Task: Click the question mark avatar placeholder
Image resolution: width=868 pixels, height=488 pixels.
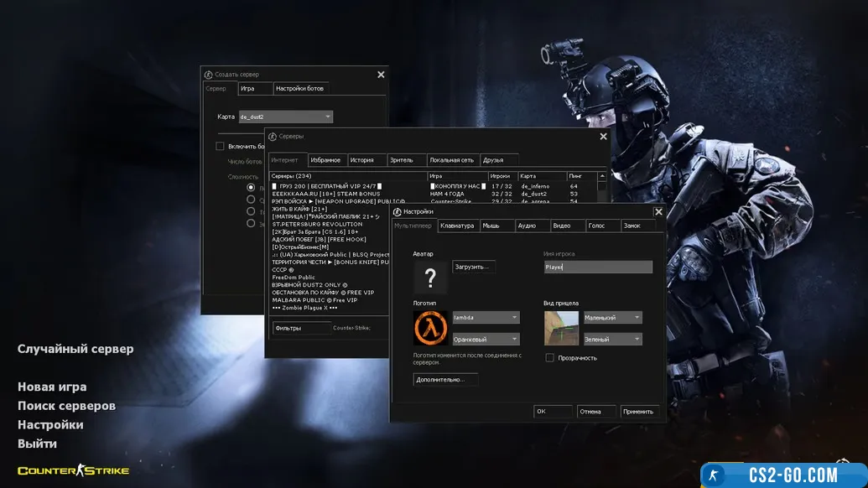Action: pyautogui.click(x=430, y=278)
